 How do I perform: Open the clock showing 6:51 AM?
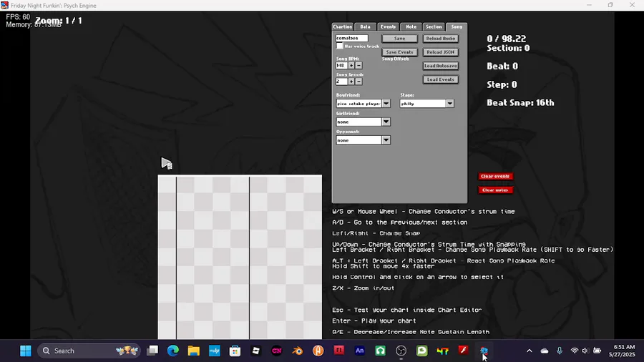click(622, 351)
